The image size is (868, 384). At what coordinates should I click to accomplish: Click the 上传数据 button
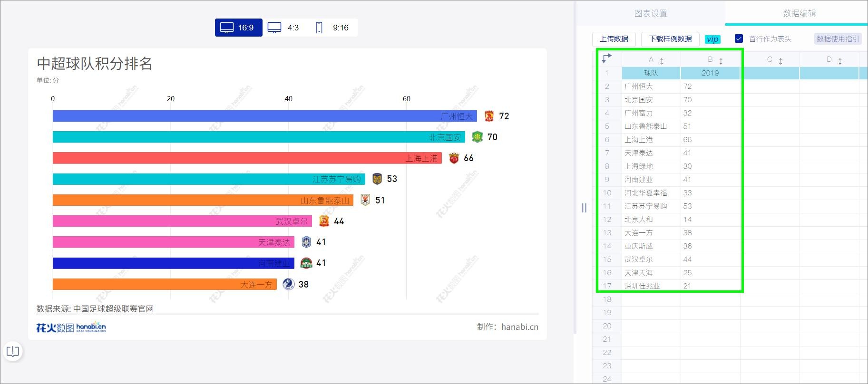(x=614, y=39)
